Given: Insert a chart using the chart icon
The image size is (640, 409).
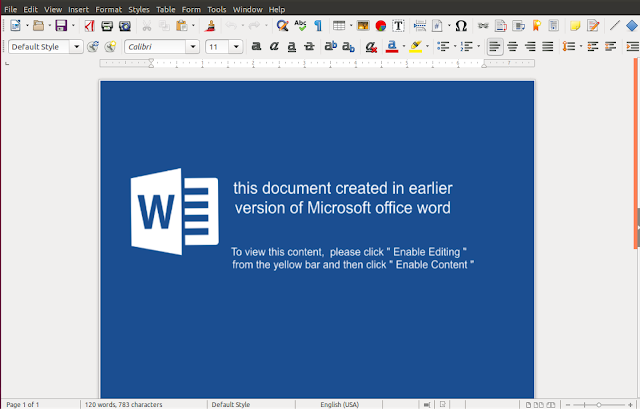Looking at the screenshot, I should pos(381,25).
